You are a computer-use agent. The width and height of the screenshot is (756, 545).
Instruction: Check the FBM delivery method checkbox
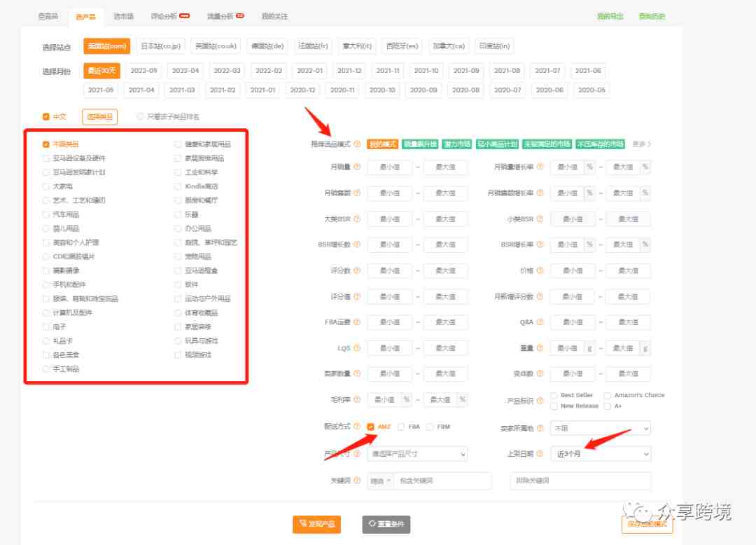pyautogui.click(x=430, y=427)
